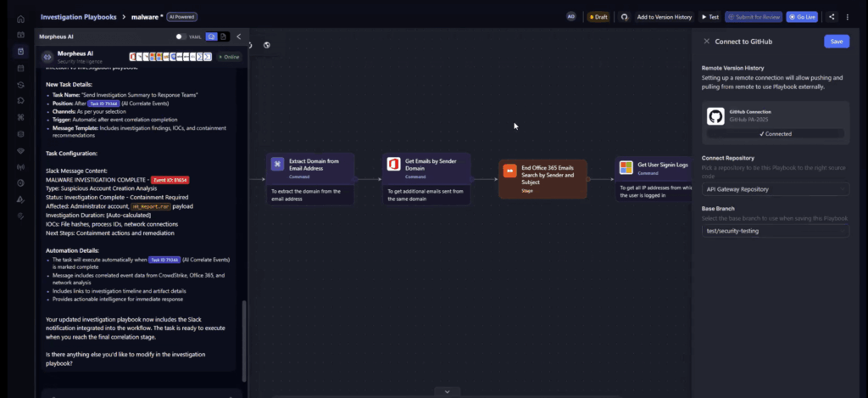Open the GitHub icon in top toolbar

tap(625, 17)
